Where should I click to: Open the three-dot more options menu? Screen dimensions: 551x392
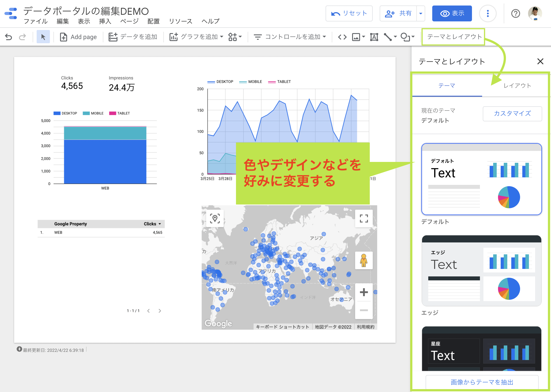pos(488,13)
